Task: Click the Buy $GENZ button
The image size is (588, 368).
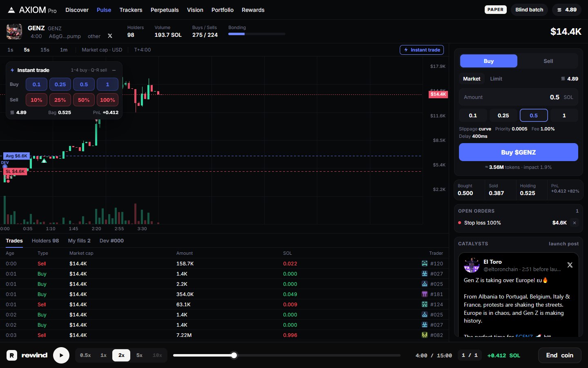Action: tap(519, 152)
